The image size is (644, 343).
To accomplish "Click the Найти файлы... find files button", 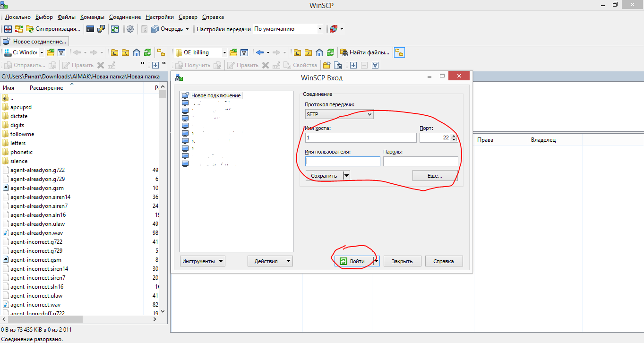I will pos(366,52).
